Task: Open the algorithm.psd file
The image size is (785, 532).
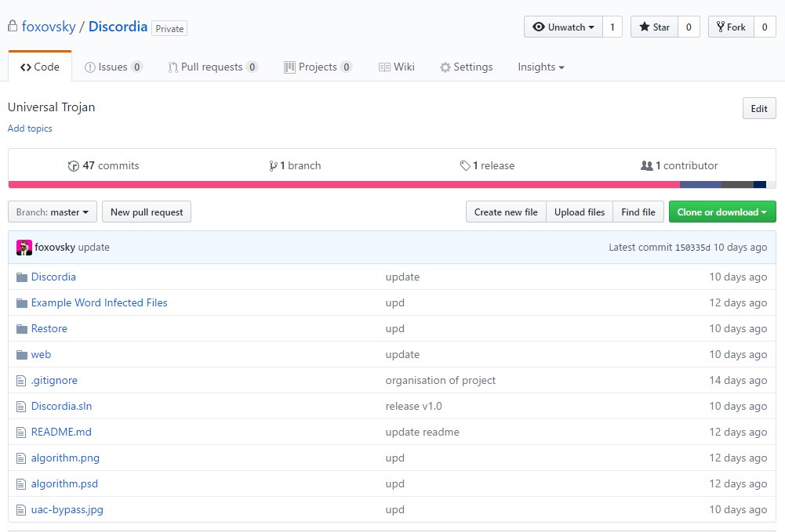Action: (x=64, y=484)
